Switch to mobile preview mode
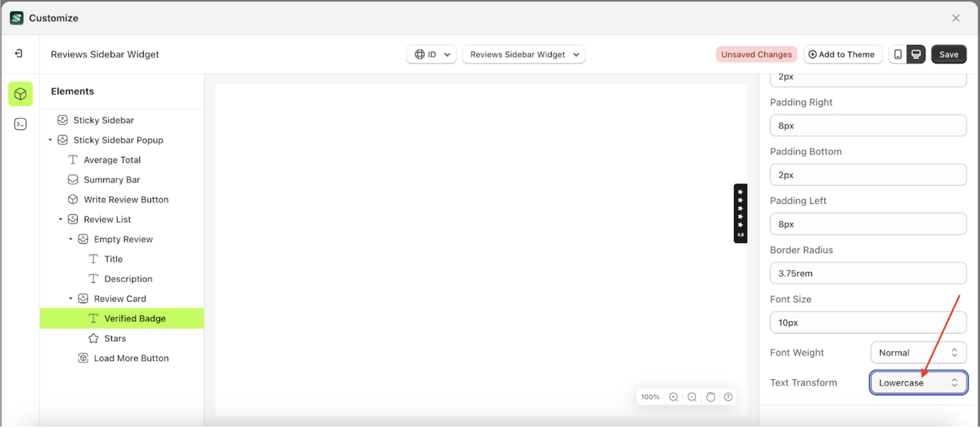This screenshot has width=980, height=428. [898, 54]
